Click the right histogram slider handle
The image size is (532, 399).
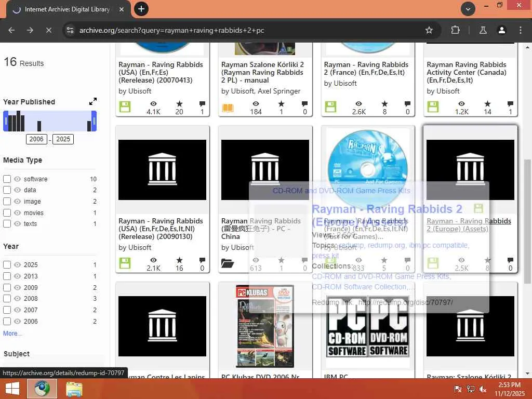point(94,121)
